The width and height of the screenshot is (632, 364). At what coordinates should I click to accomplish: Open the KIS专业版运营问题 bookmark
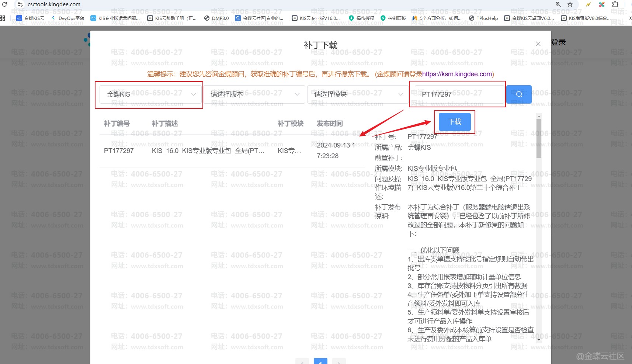click(115, 18)
